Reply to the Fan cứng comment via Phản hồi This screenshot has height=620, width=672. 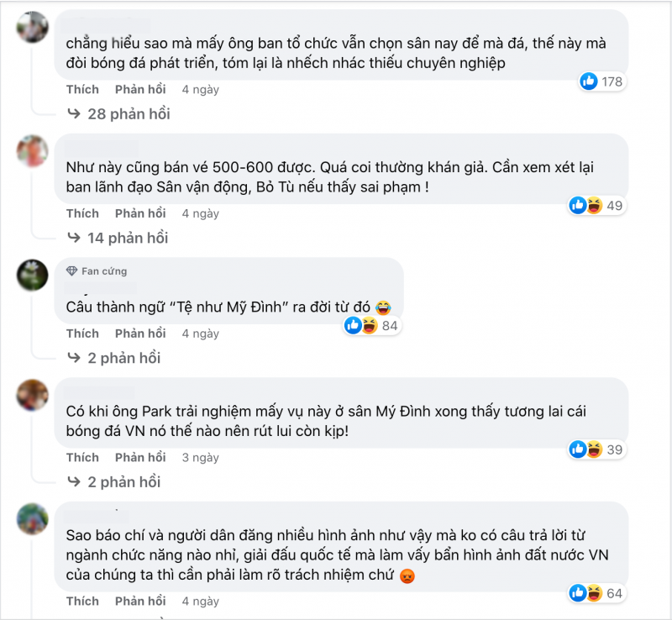click(x=140, y=334)
